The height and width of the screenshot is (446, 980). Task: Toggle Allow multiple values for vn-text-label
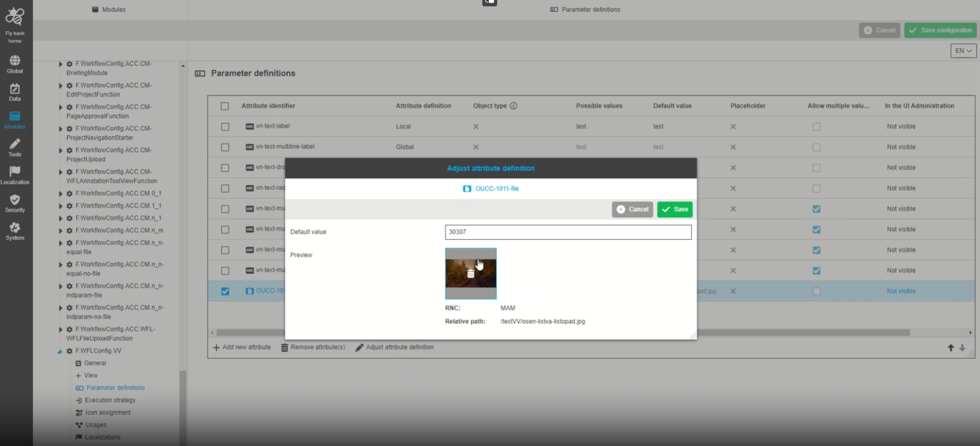816,127
